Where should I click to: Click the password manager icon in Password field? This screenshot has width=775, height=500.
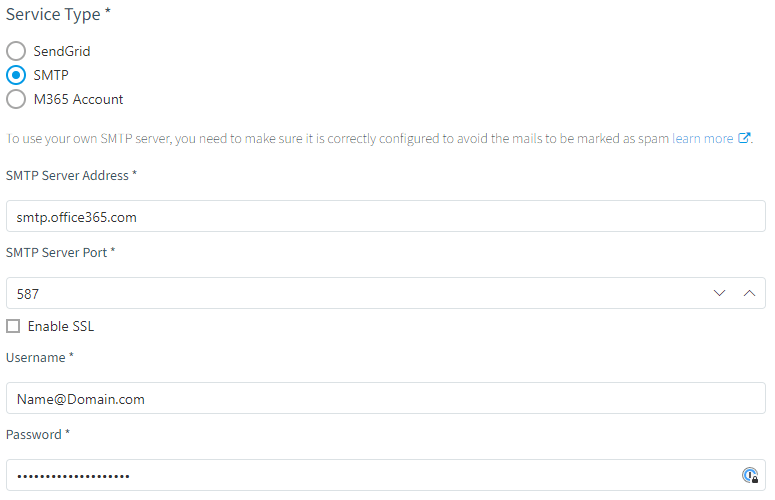[750, 475]
